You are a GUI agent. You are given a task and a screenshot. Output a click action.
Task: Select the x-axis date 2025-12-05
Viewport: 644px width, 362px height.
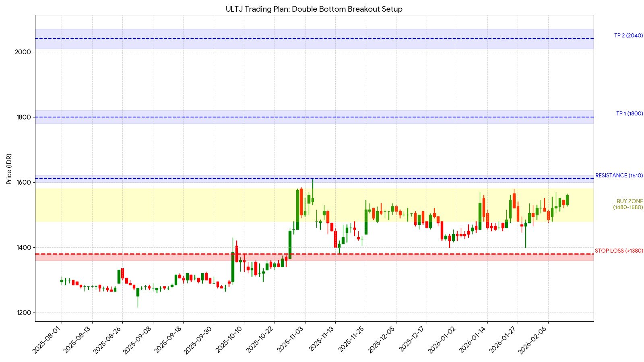tap(382, 340)
